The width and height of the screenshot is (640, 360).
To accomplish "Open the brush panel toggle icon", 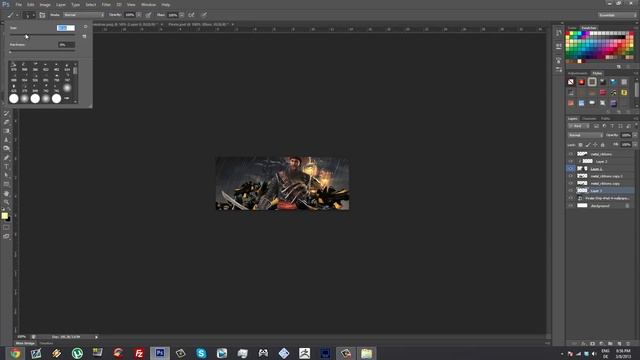I will pyautogui.click(x=42, y=15).
